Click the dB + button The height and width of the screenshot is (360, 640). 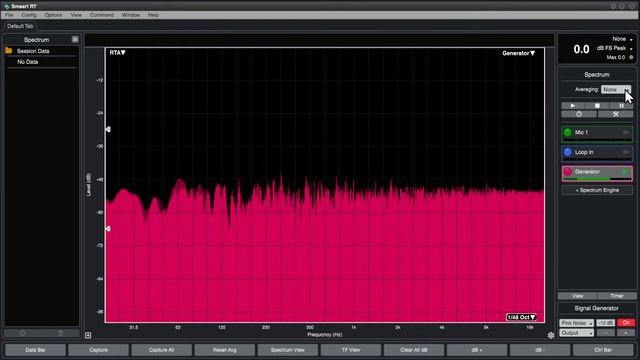tap(477, 350)
